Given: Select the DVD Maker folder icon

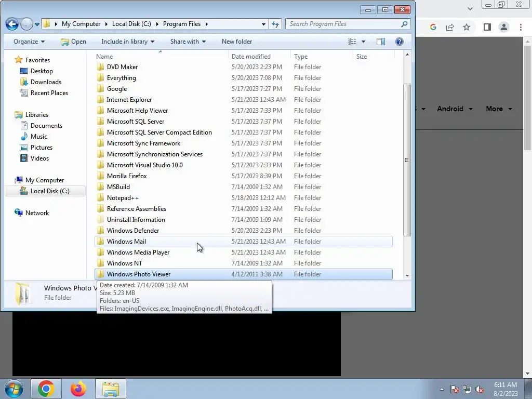Looking at the screenshot, I should click(x=100, y=67).
